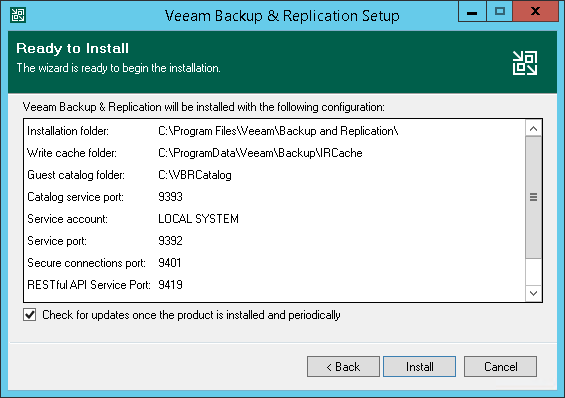Click the Veeam logo in the green header
Image resolution: width=565 pixels, height=398 pixels.
[x=525, y=63]
